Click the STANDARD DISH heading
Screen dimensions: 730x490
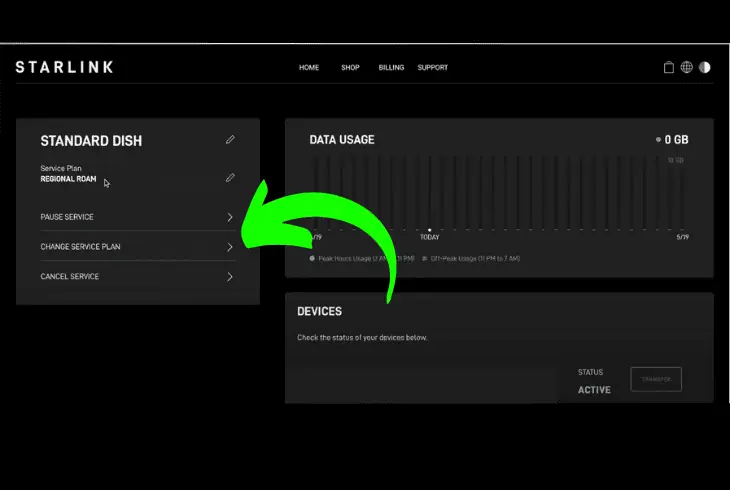click(91, 141)
